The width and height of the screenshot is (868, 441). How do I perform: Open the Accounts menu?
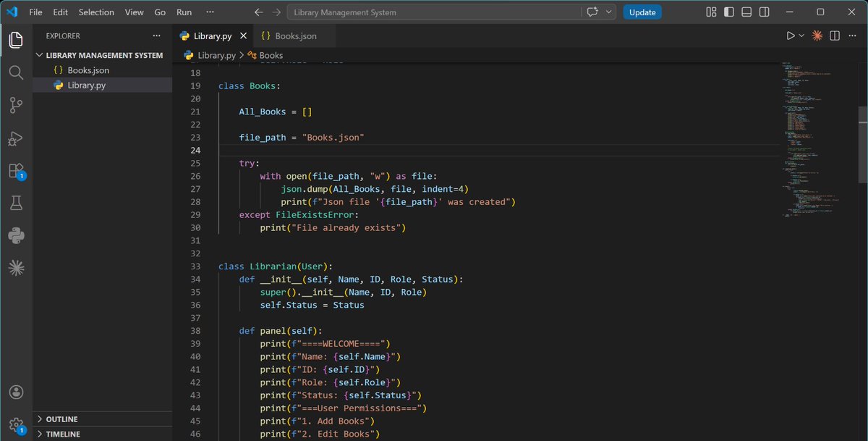coord(16,392)
